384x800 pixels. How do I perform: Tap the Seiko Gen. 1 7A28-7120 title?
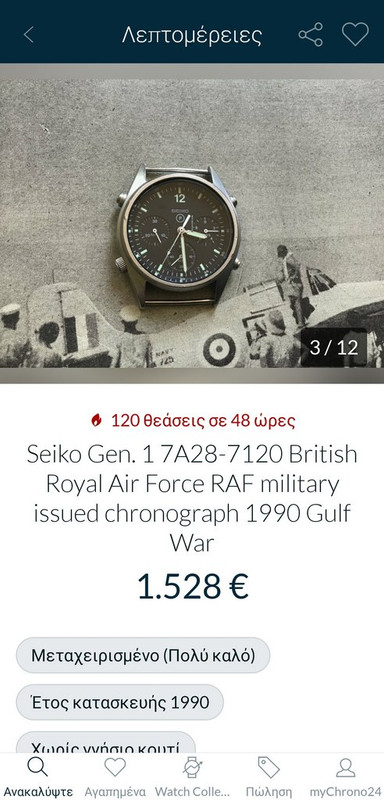point(192,498)
